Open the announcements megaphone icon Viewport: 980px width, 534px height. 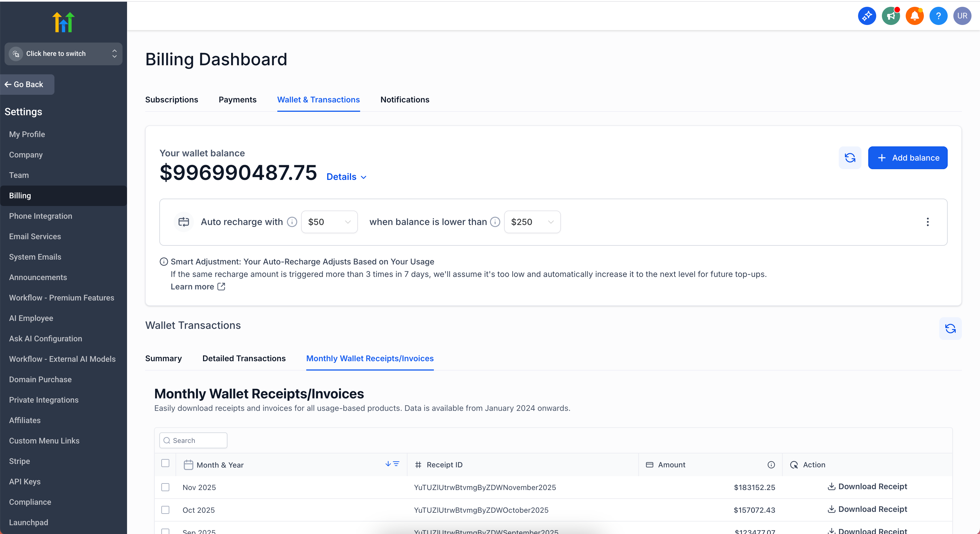tap(890, 16)
